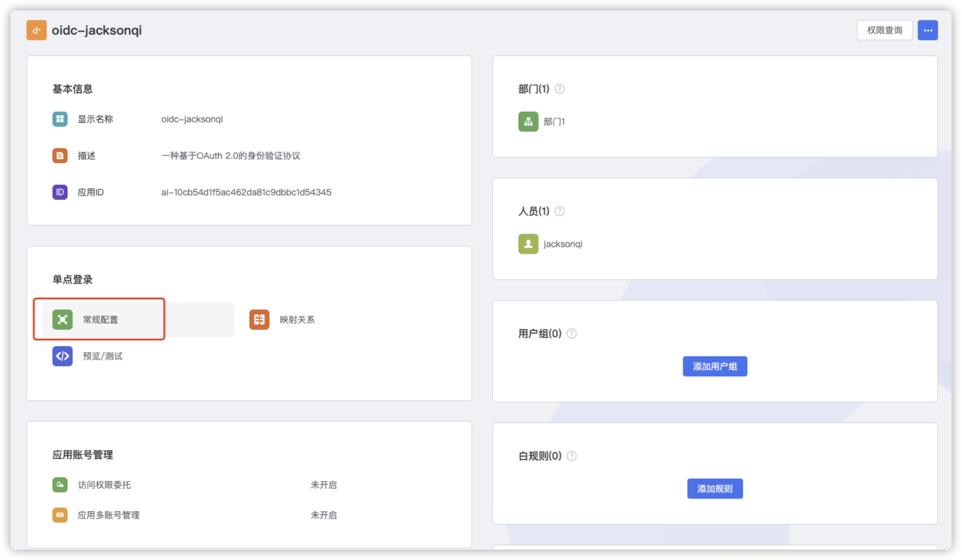Image resolution: width=962 pixels, height=560 pixels.
Task: Click the help icon next to 用户组(0)
Action: (x=572, y=333)
